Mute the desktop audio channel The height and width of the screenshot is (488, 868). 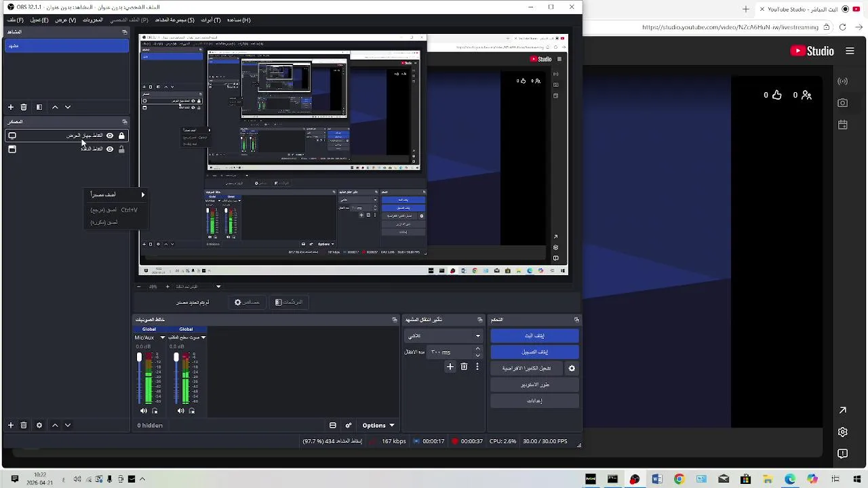click(x=180, y=411)
